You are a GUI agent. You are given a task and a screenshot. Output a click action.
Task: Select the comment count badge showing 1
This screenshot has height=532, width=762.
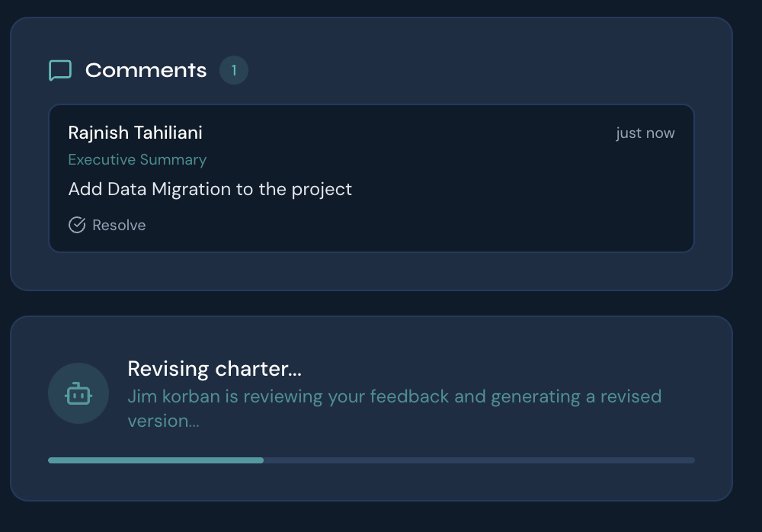234,70
